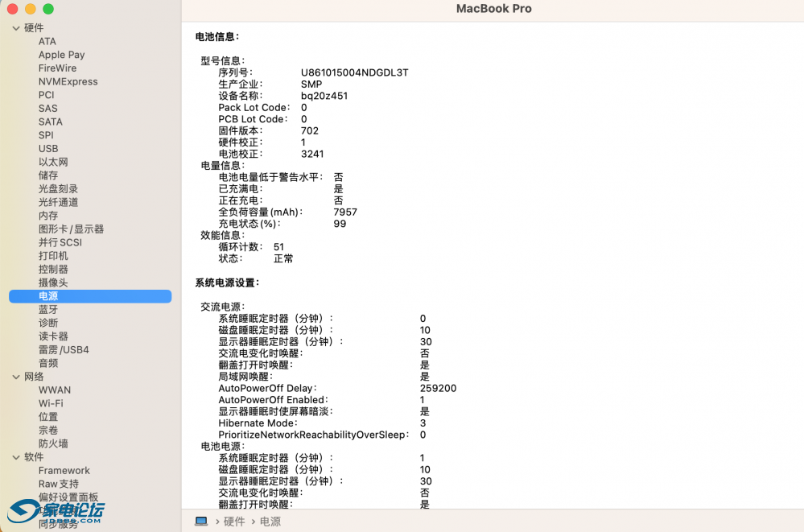The height and width of the screenshot is (532, 804).
Task: Show 读卡器 information
Action: click(53, 336)
